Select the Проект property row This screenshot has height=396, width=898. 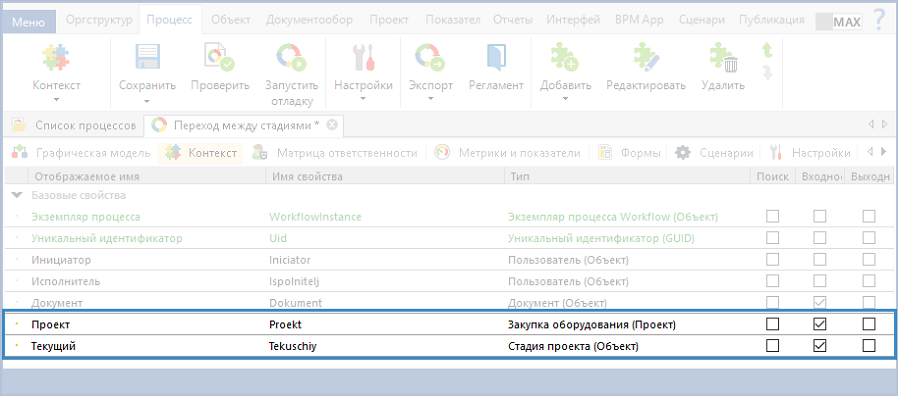[449, 325]
